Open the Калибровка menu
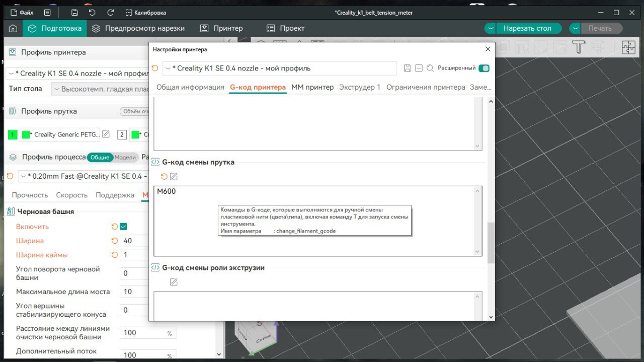This screenshot has width=644, height=362. pyautogui.click(x=146, y=13)
